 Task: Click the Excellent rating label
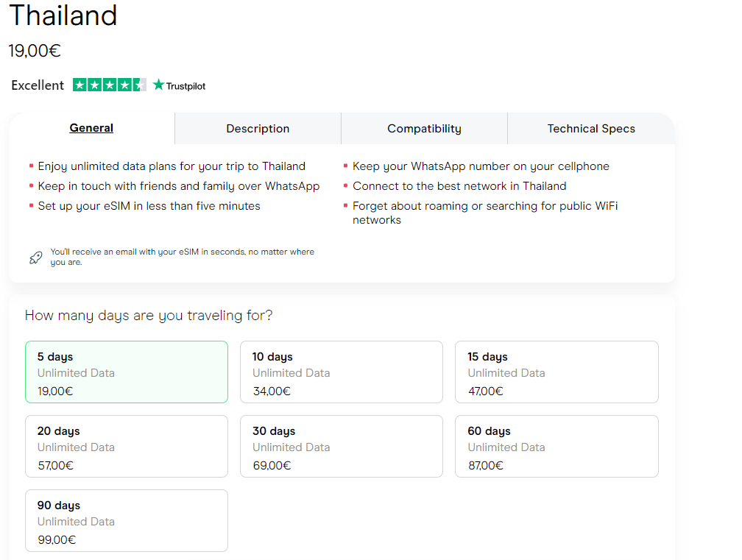(x=38, y=85)
